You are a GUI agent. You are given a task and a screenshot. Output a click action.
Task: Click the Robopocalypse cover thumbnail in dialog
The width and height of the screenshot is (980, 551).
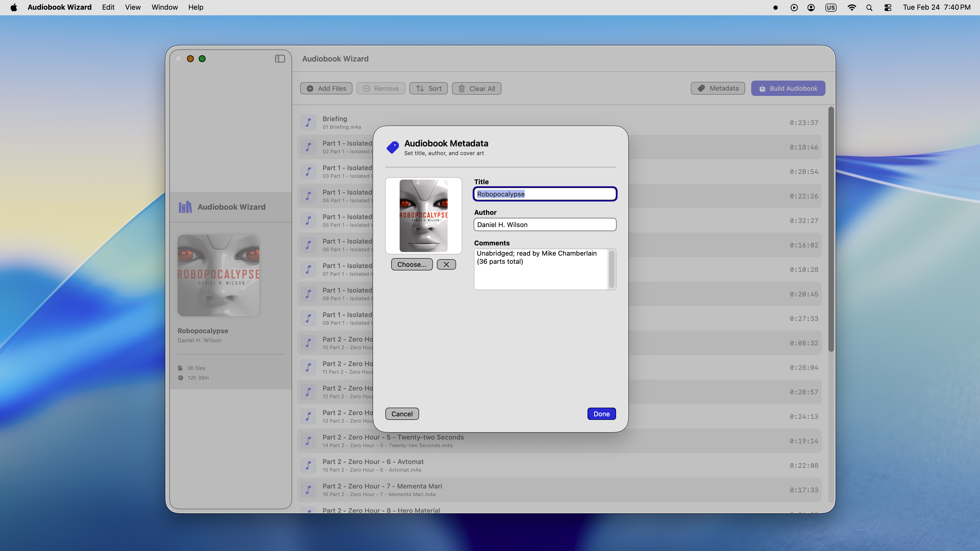[x=423, y=216]
